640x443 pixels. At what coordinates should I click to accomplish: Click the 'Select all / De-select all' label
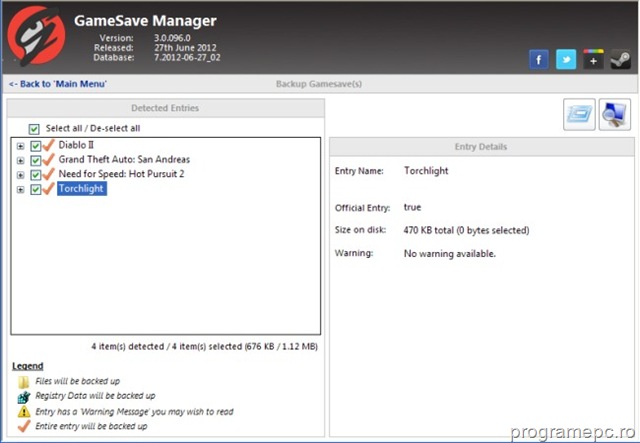[x=93, y=128]
